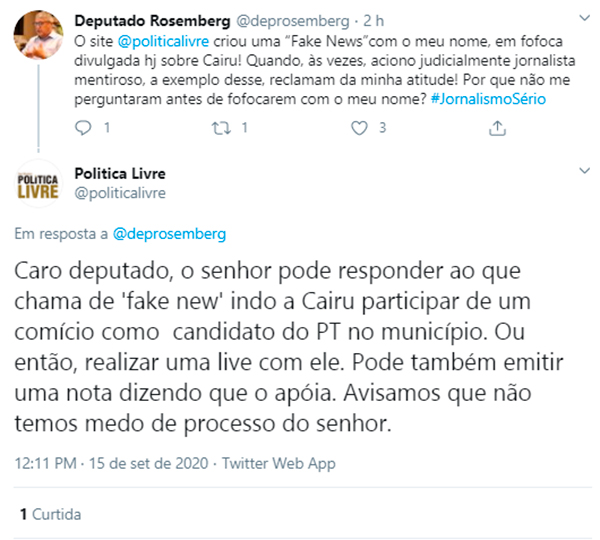The height and width of the screenshot is (540, 600).
Task: Click the Twitter Web App source link
Action: (x=278, y=463)
